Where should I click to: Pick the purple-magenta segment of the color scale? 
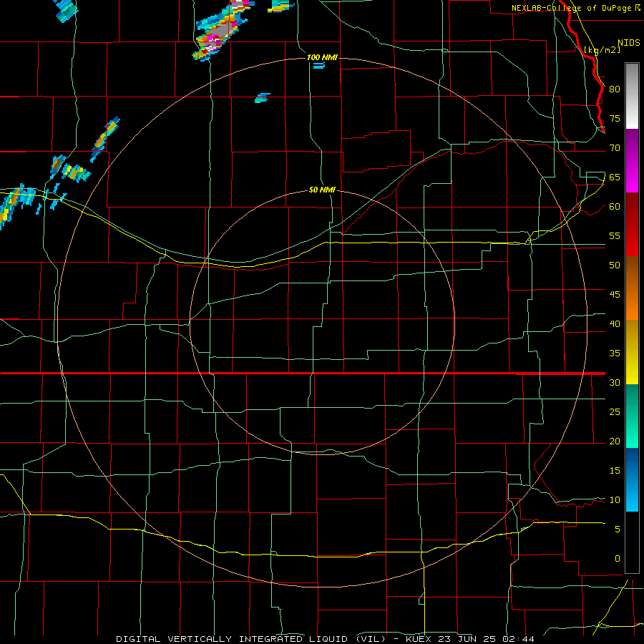[632, 160]
